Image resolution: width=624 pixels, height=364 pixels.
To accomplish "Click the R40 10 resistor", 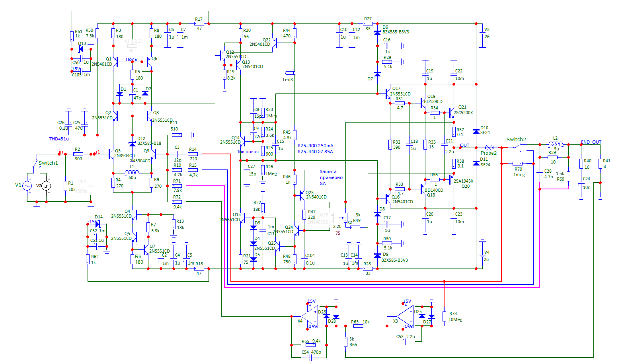I will point(581,164).
